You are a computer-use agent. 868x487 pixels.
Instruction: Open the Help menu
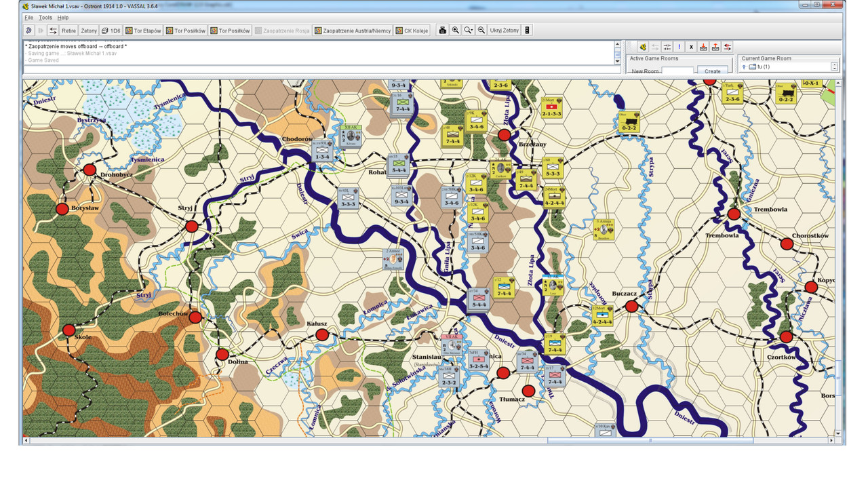coord(63,17)
